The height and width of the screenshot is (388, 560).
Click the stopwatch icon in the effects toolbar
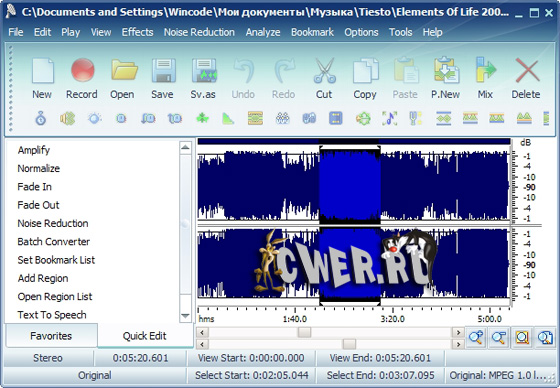pyautogui.click(x=41, y=118)
